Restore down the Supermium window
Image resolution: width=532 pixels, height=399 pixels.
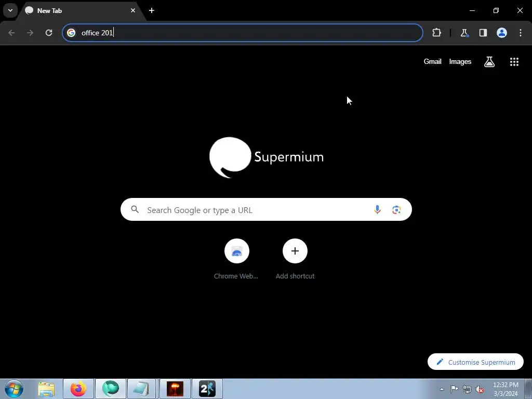496,10
